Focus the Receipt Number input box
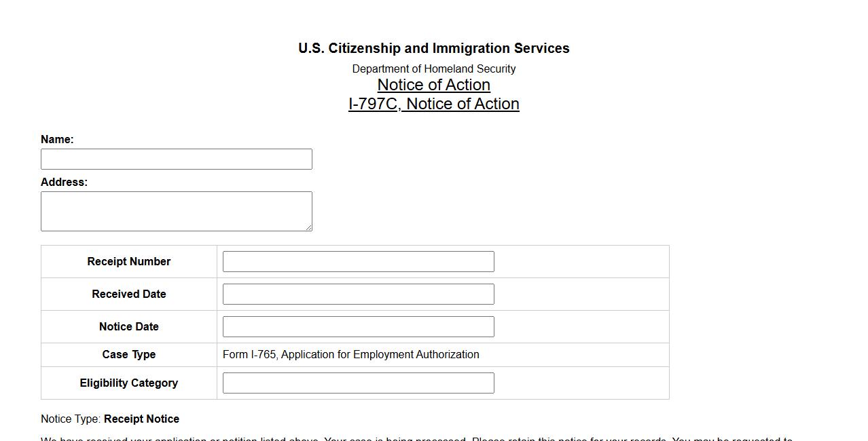This screenshot has height=441, width=868. 358,262
